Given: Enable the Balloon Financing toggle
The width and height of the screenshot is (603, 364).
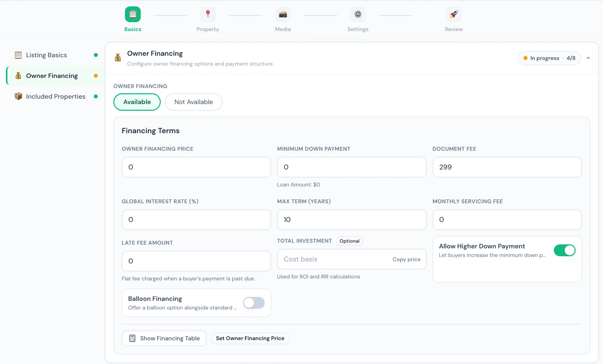Looking at the screenshot, I should pos(254,303).
